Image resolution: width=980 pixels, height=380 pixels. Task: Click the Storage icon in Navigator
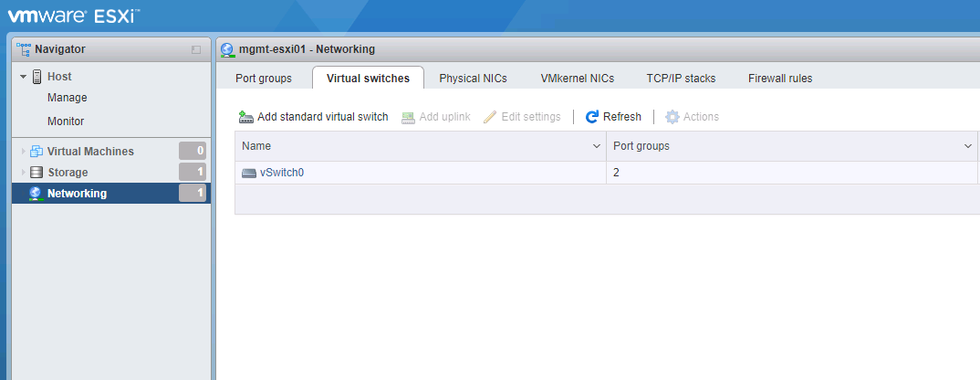pyautogui.click(x=36, y=173)
